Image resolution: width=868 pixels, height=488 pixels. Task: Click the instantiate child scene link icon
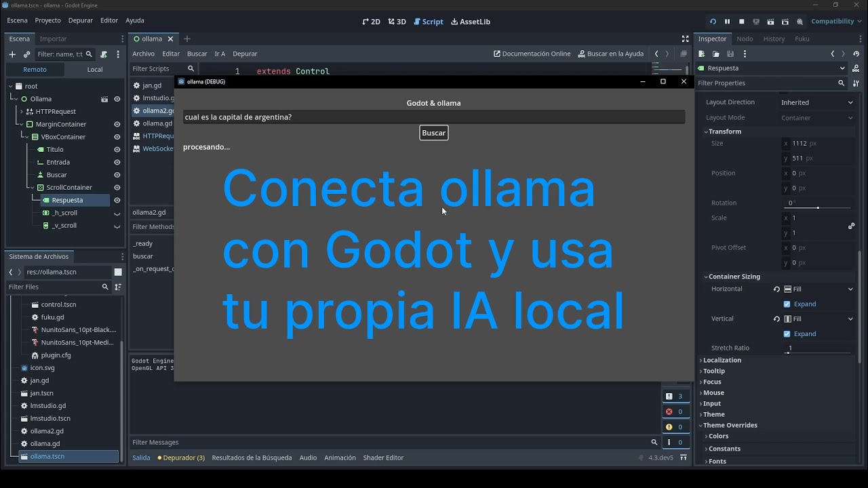coord(26,54)
